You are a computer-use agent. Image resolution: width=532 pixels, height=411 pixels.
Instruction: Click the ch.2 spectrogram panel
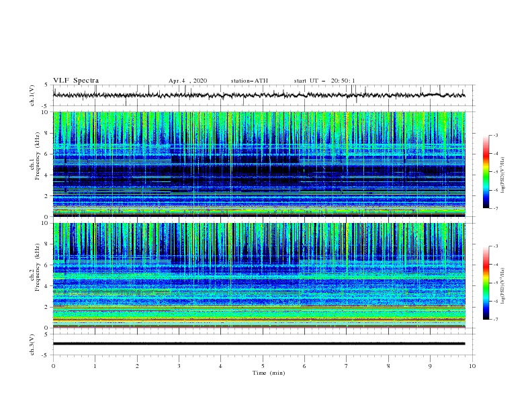tap(259, 275)
